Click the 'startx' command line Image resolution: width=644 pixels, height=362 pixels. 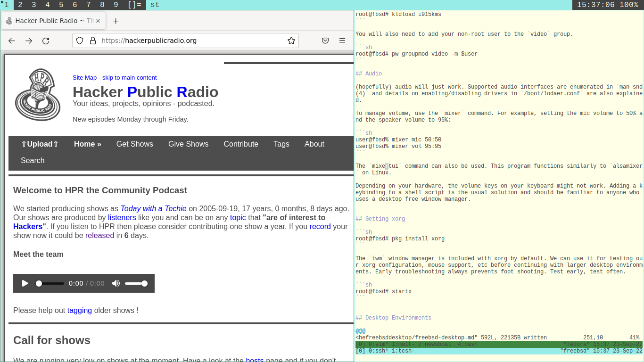(383, 292)
